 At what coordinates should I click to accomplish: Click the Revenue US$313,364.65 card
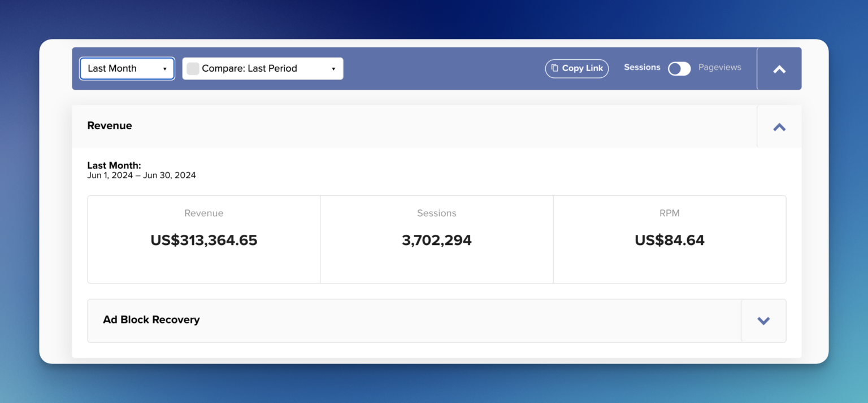[x=204, y=239]
